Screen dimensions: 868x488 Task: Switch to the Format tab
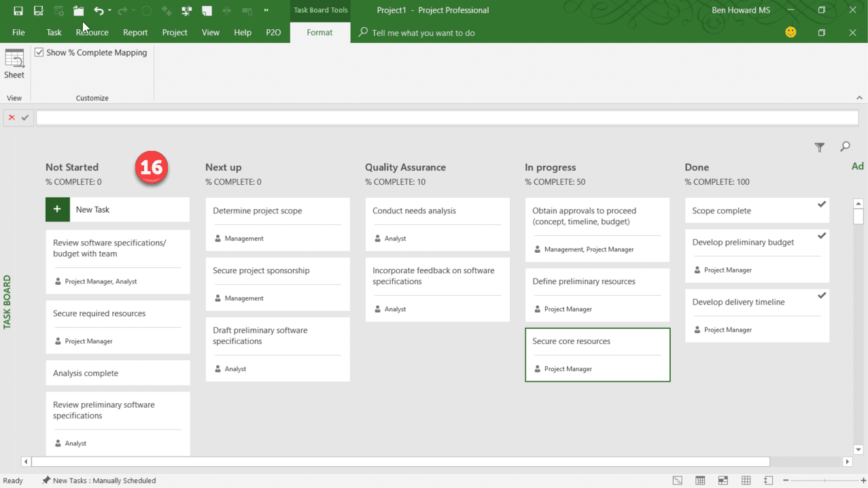tap(319, 32)
